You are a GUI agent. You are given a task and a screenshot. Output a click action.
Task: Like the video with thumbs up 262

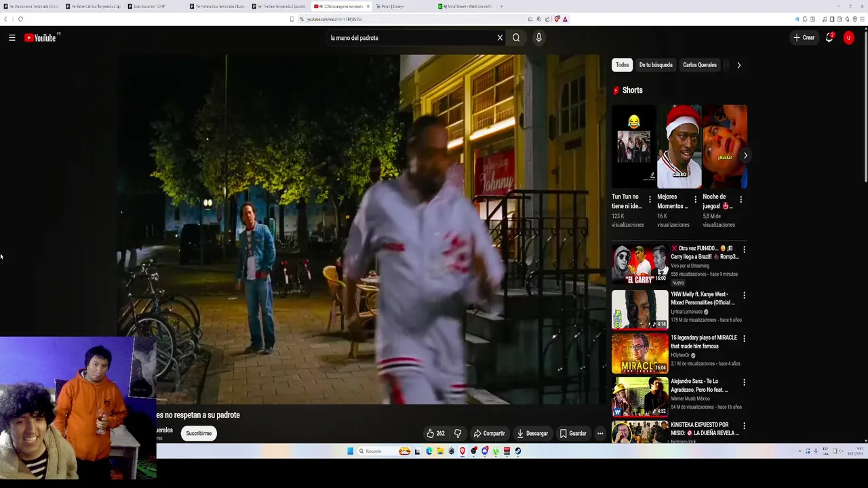click(x=435, y=433)
